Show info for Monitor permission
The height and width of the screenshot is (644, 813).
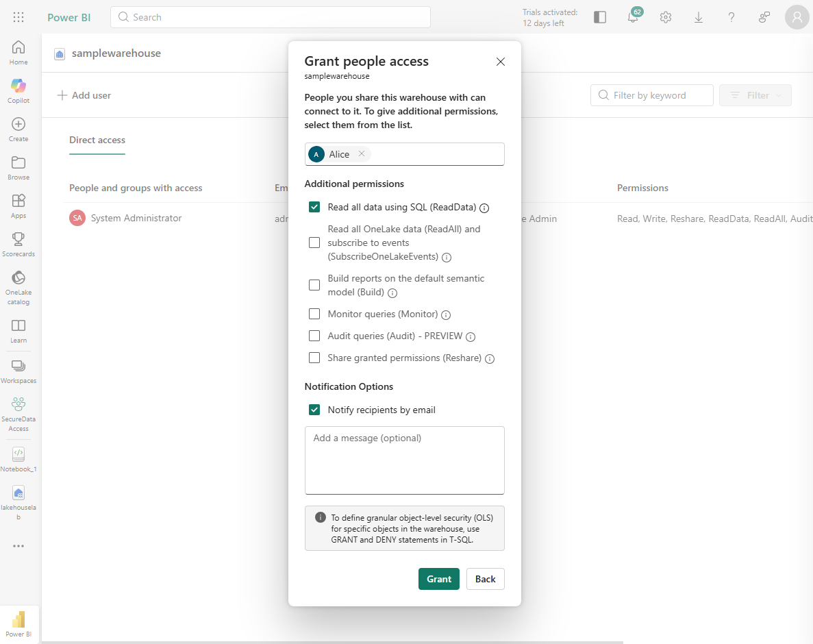pyautogui.click(x=446, y=314)
